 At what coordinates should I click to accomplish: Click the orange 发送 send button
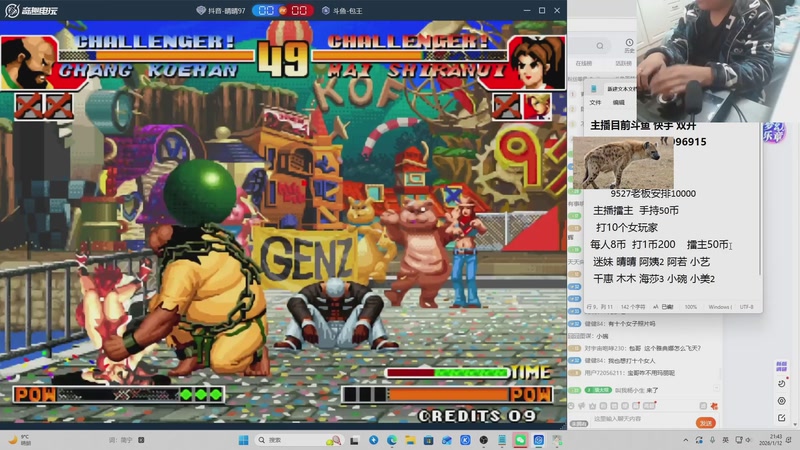click(706, 423)
